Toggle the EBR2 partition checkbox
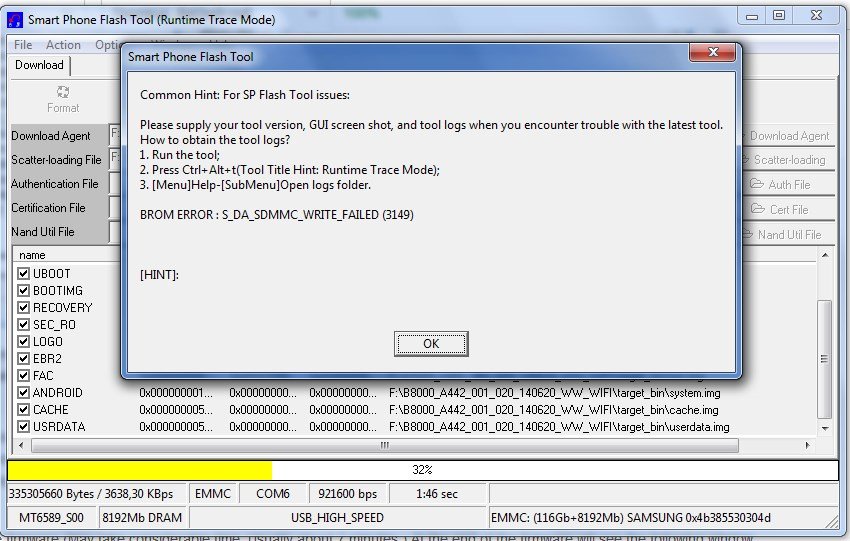850x541 pixels. pos(23,358)
